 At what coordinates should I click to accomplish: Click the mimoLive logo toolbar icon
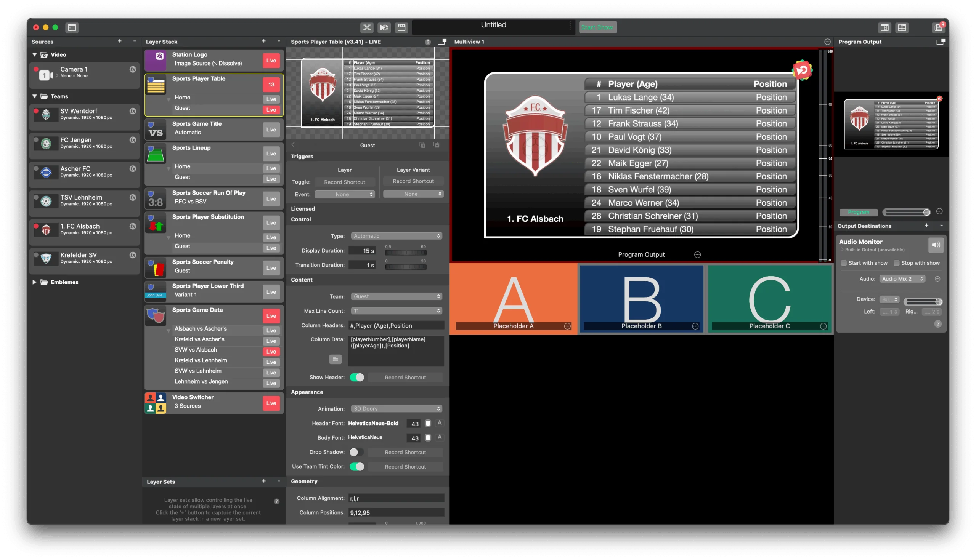[384, 27]
